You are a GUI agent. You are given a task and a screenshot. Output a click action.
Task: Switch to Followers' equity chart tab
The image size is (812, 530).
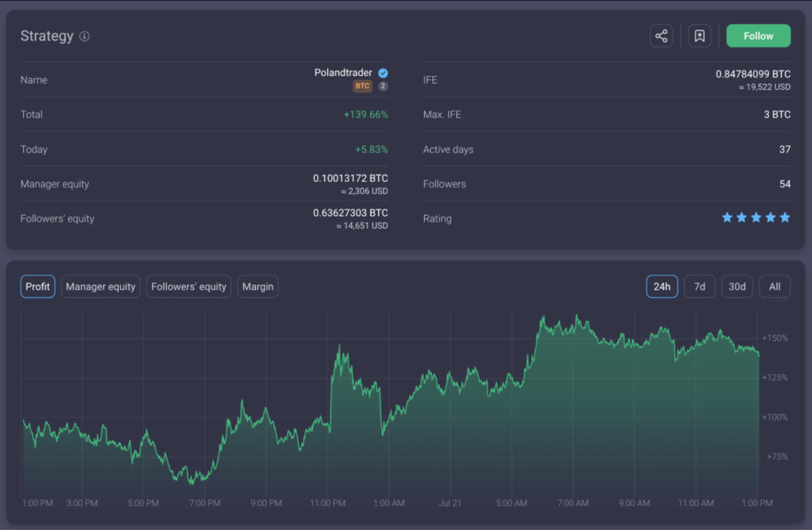tap(189, 287)
